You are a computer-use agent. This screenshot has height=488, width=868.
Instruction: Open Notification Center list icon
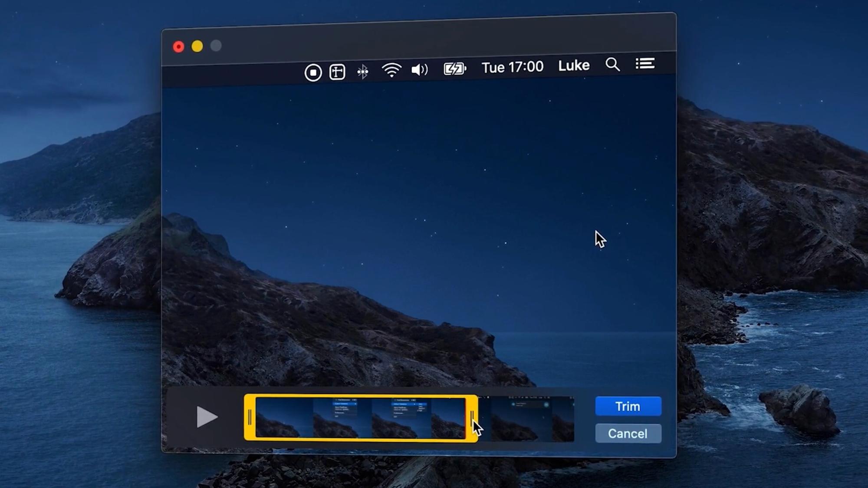645,64
